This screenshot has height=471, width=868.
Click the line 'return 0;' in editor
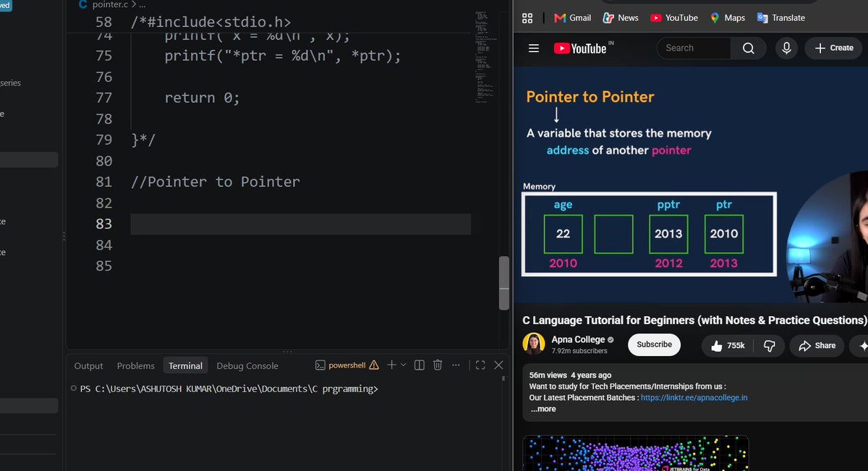click(202, 98)
